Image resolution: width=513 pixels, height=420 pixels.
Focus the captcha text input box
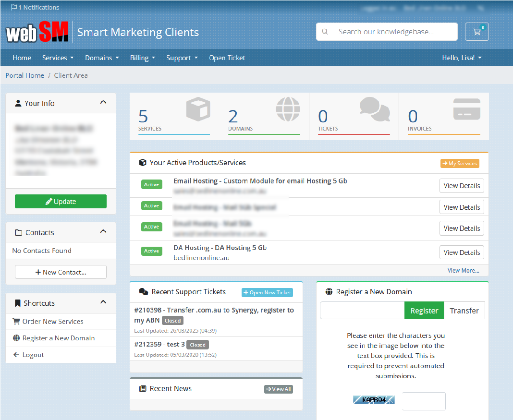(424, 401)
